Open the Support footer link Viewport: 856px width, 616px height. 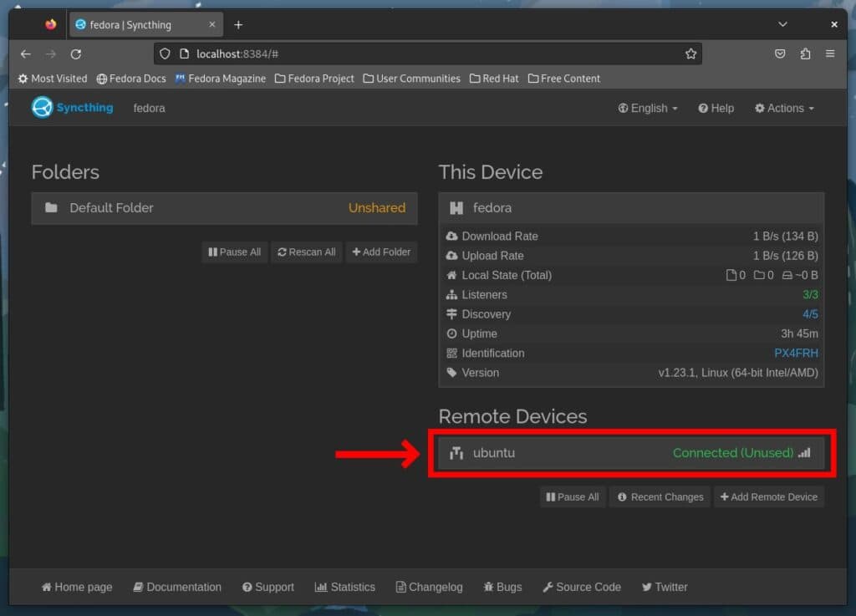[x=268, y=587]
